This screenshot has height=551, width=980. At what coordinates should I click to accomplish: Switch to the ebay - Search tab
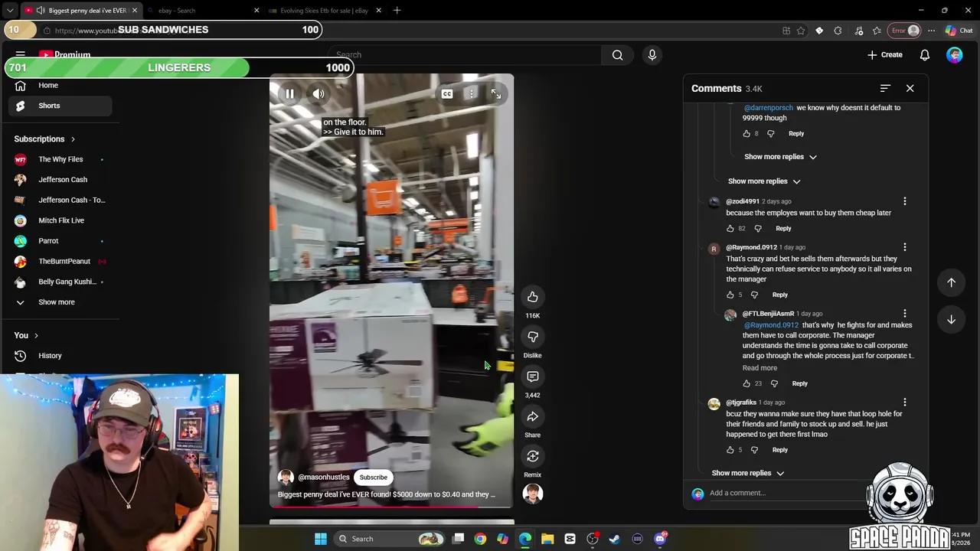click(x=201, y=11)
